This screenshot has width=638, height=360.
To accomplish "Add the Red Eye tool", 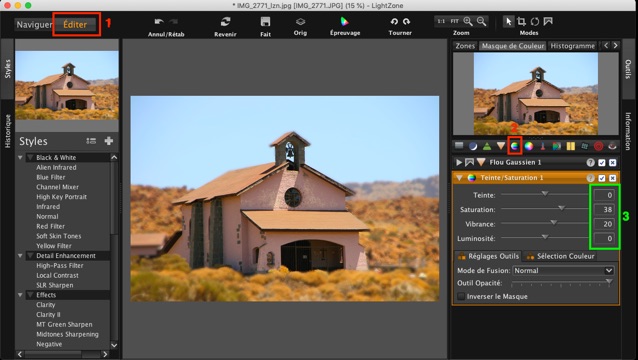I will coord(612,146).
